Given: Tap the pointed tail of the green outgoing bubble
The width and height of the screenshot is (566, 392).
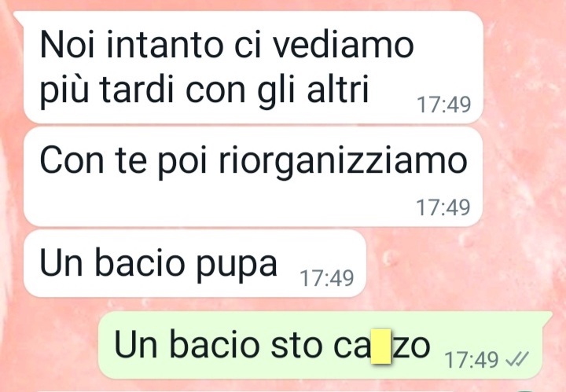Looking at the screenshot, I should coord(547,317).
